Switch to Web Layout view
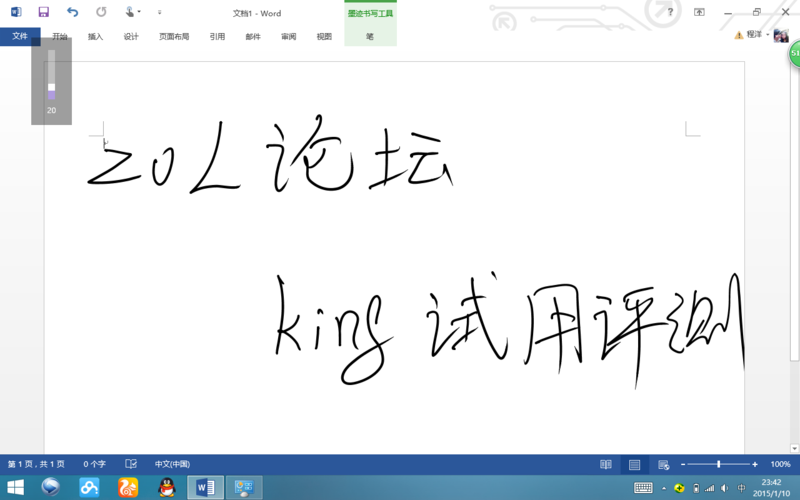The height and width of the screenshot is (500, 800). [663, 464]
